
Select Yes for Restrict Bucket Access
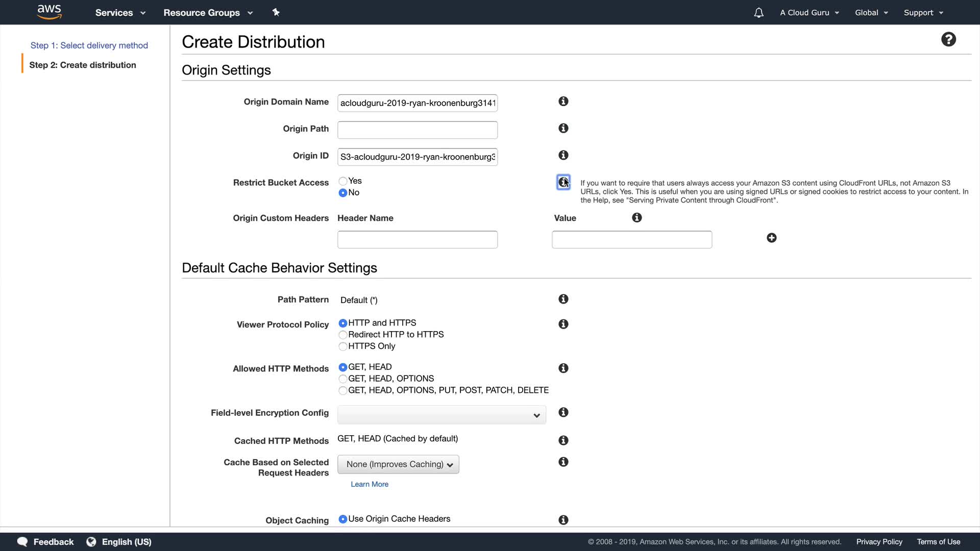(343, 181)
